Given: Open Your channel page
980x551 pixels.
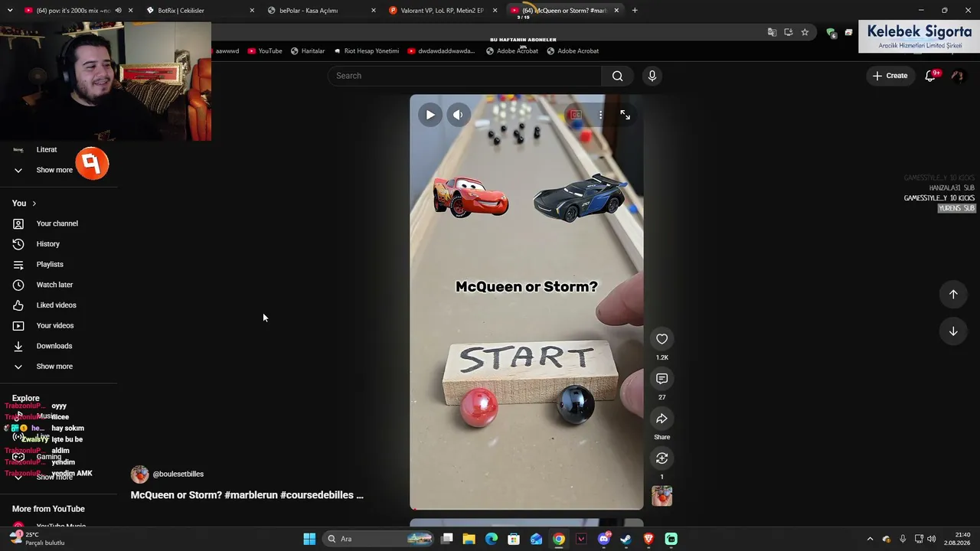Looking at the screenshot, I should tap(58, 223).
